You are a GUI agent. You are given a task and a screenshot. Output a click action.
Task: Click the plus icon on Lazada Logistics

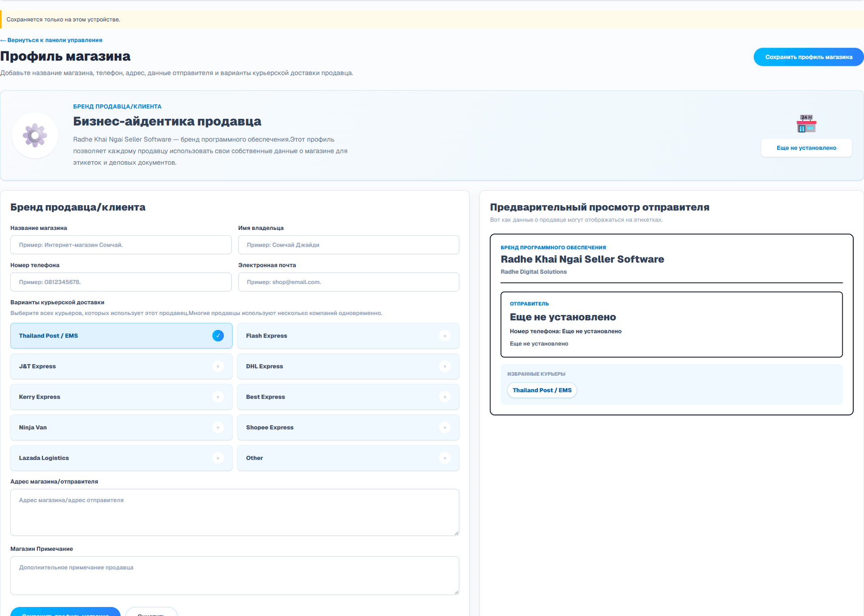[218, 458]
